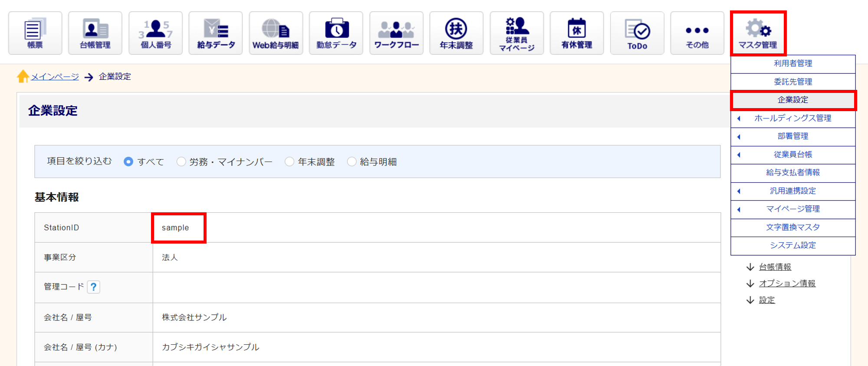Select the すべて radio button

pyautogui.click(x=128, y=162)
